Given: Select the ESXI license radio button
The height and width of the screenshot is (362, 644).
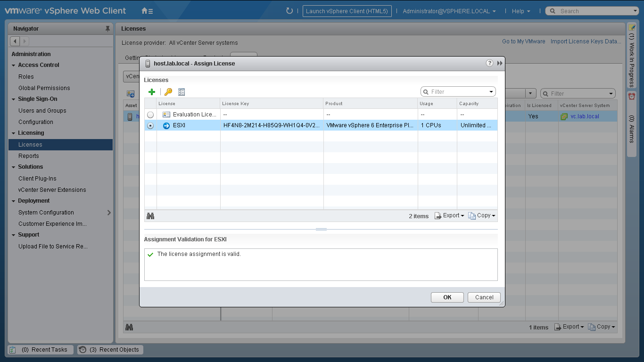Looking at the screenshot, I should 150,125.
